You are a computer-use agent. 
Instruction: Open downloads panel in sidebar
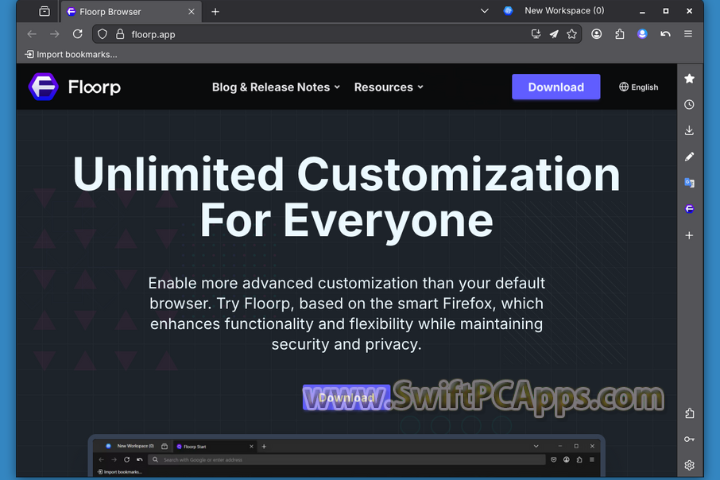pos(689,130)
